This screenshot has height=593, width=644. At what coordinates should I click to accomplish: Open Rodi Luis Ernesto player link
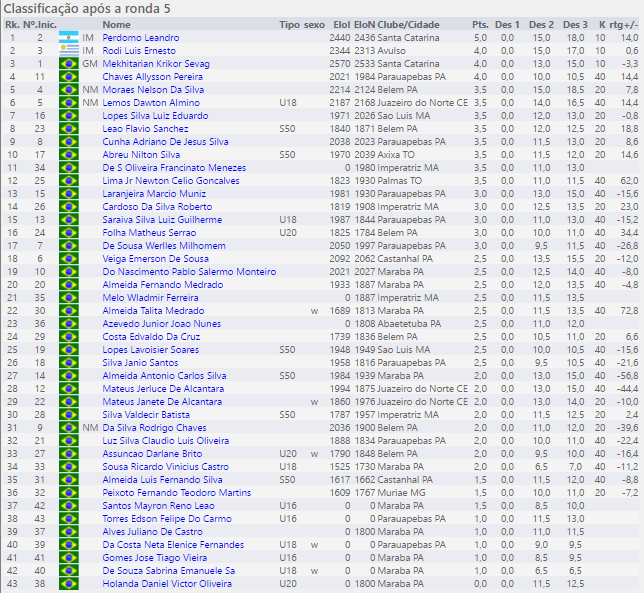pyautogui.click(x=139, y=50)
